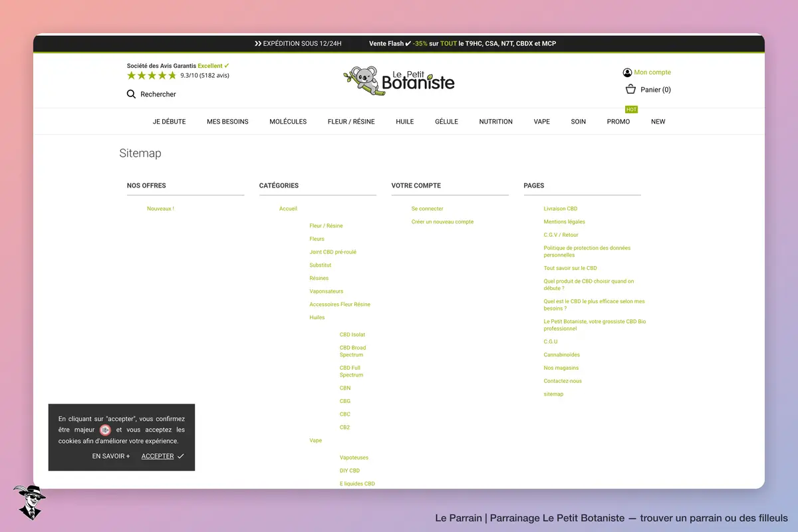This screenshot has height=532, width=798.
Task: Open the HUILE menu
Action: [x=405, y=122]
